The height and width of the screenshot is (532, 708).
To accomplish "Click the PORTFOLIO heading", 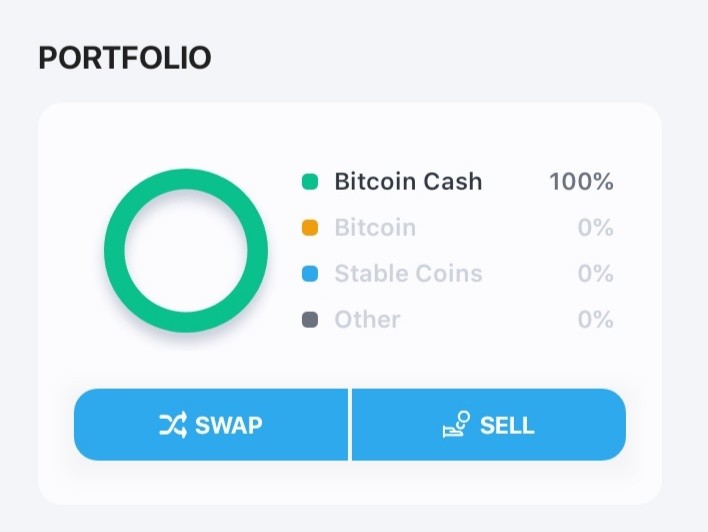I will point(125,58).
